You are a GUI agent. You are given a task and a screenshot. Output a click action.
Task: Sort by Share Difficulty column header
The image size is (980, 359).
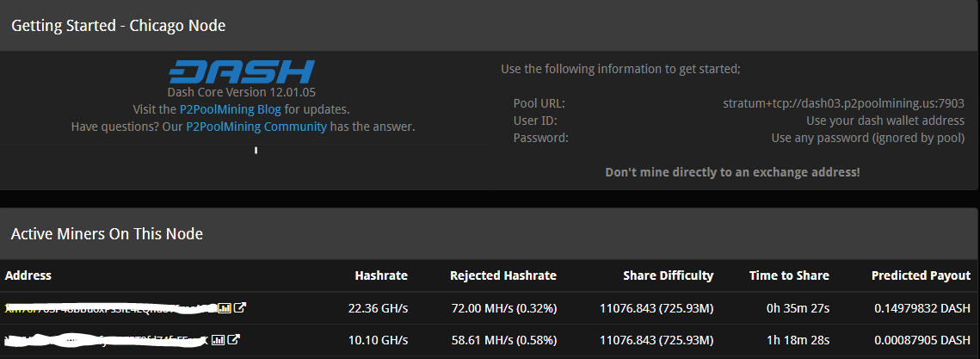669,275
